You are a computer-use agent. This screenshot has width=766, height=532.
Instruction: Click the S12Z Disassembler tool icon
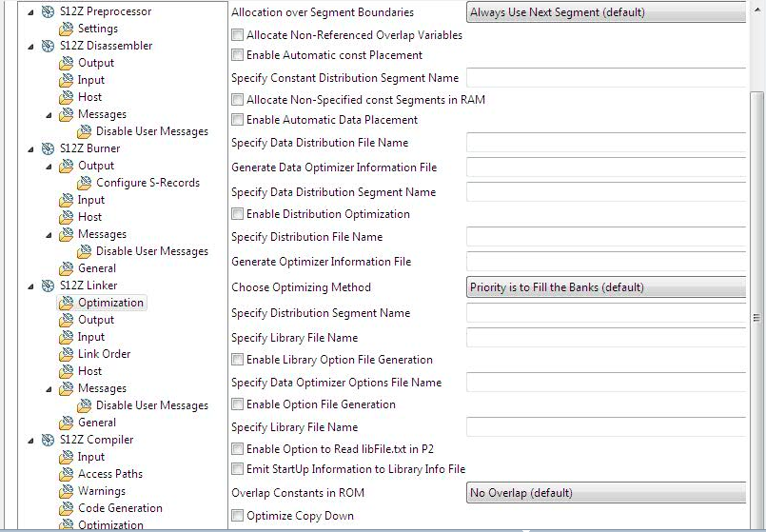(48, 46)
